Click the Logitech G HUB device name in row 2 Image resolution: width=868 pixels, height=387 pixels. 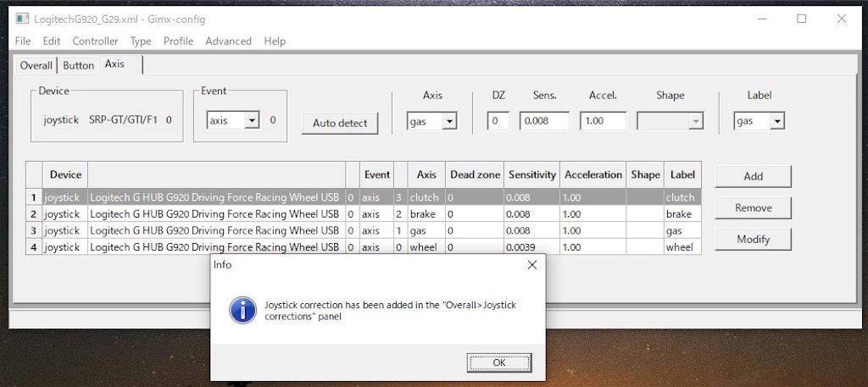point(216,214)
